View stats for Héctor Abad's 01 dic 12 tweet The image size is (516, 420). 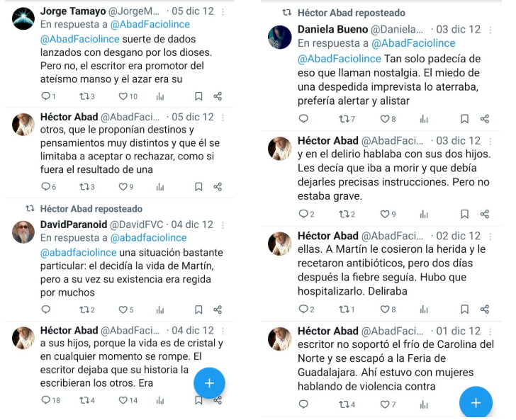(424, 404)
